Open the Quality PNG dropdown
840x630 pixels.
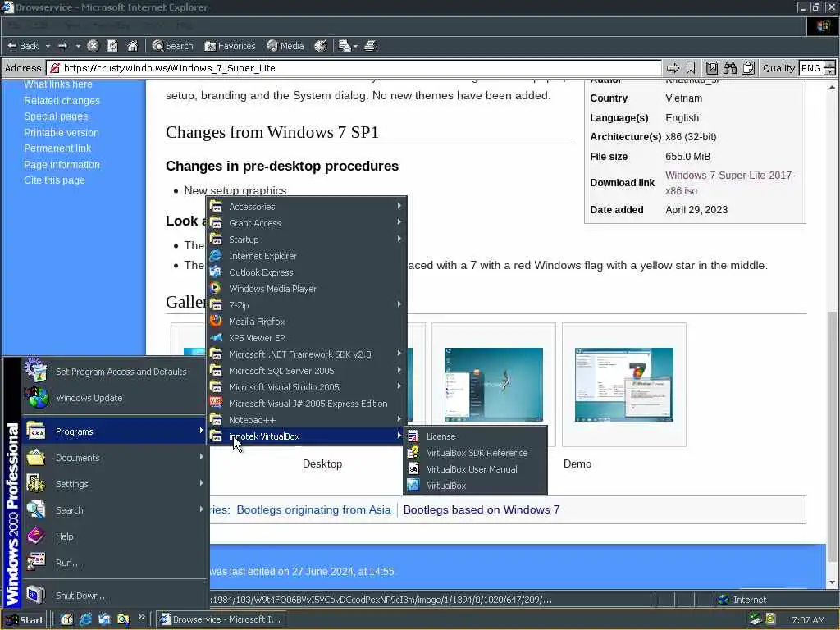pyautogui.click(x=817, y=68)
